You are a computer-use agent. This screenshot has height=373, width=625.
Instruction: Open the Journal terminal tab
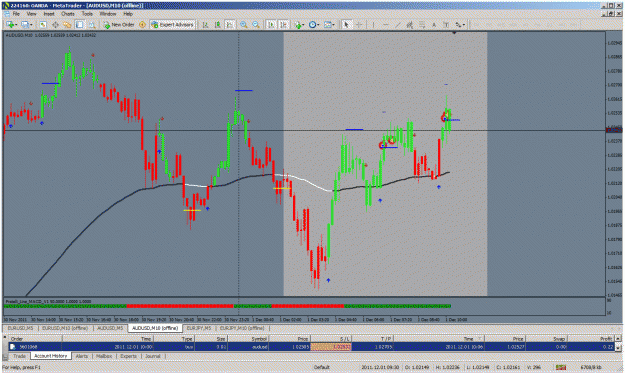coord(153,356)
